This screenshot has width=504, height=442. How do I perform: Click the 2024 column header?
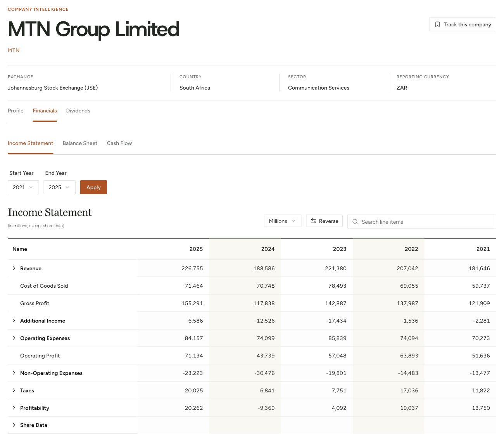coord(268,249)
